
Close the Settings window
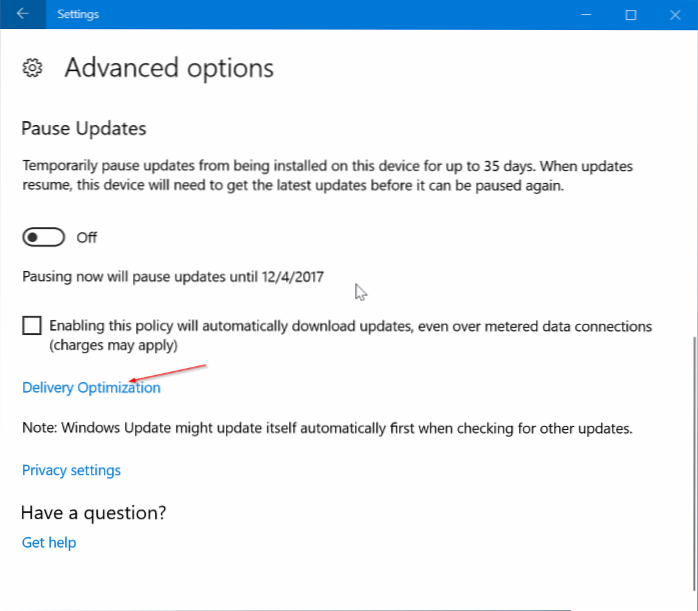point(676,14)
